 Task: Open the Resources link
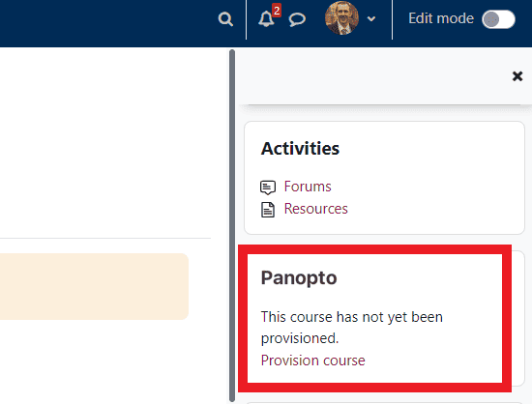pos(316,209)
